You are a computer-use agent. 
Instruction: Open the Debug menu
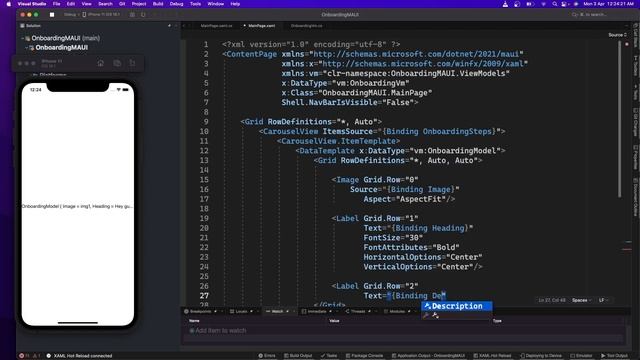176,4
